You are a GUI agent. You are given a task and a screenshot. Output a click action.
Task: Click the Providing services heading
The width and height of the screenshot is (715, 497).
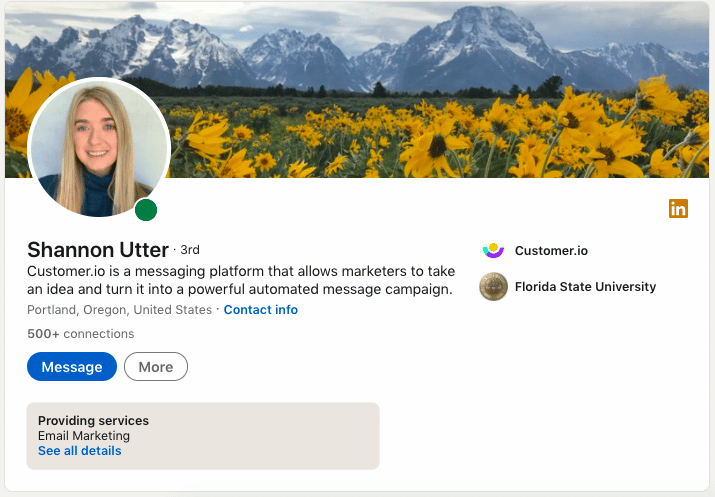coord(93,420)
